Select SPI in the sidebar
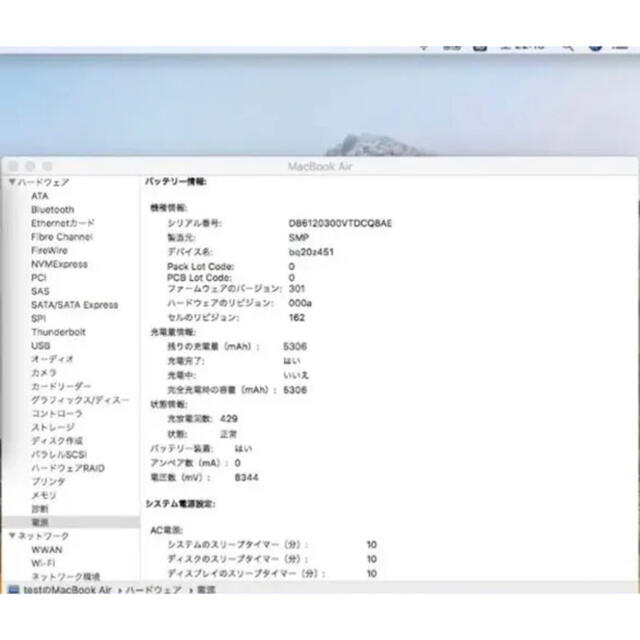The width and height of the screenshot is (640, 640). point(38,318)
